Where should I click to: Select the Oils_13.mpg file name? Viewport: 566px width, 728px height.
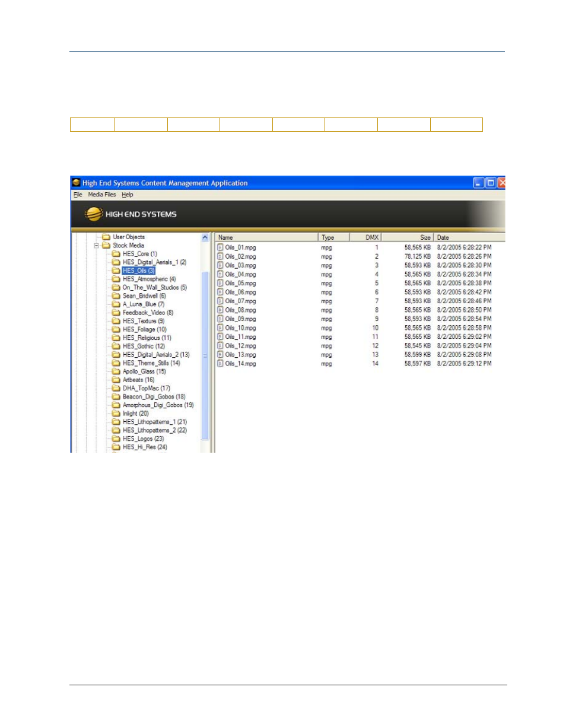(x=240, y=355)
